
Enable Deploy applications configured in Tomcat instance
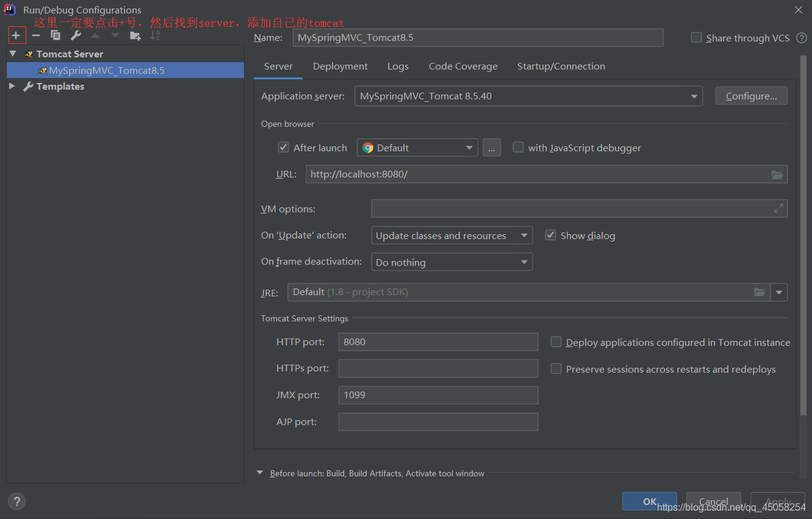(x=556, y=342)
